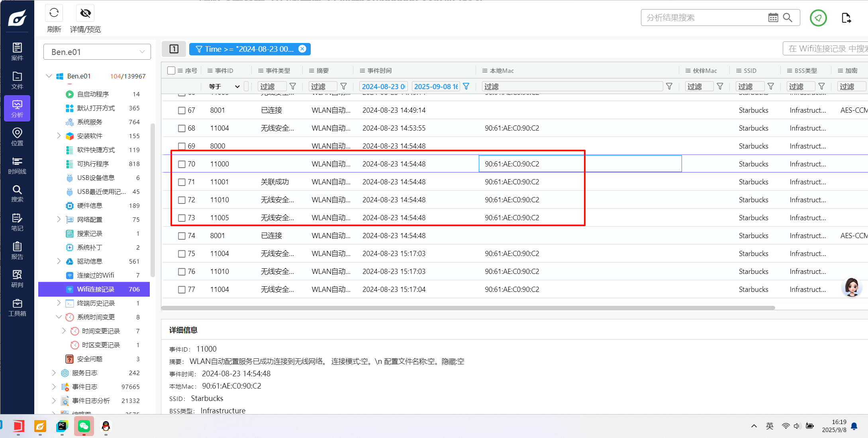Select 硬件信息 in the tree
The width and height of the screenshot is (868, 438).
[90, 205]
